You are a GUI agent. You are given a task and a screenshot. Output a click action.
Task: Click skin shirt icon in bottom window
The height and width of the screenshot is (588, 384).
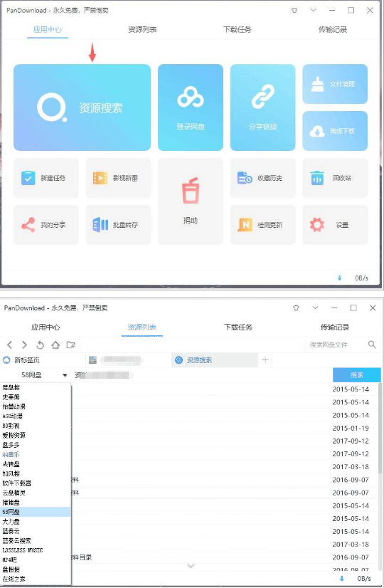tap(297, 308)
